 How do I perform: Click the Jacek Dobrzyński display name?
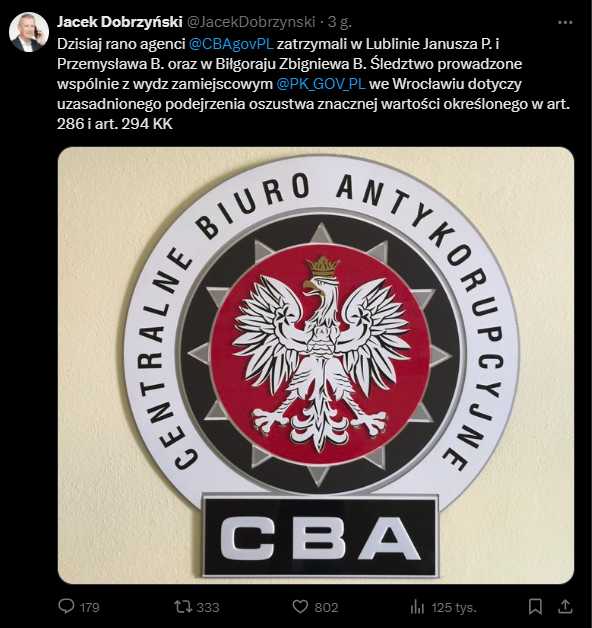click(120, 22)
